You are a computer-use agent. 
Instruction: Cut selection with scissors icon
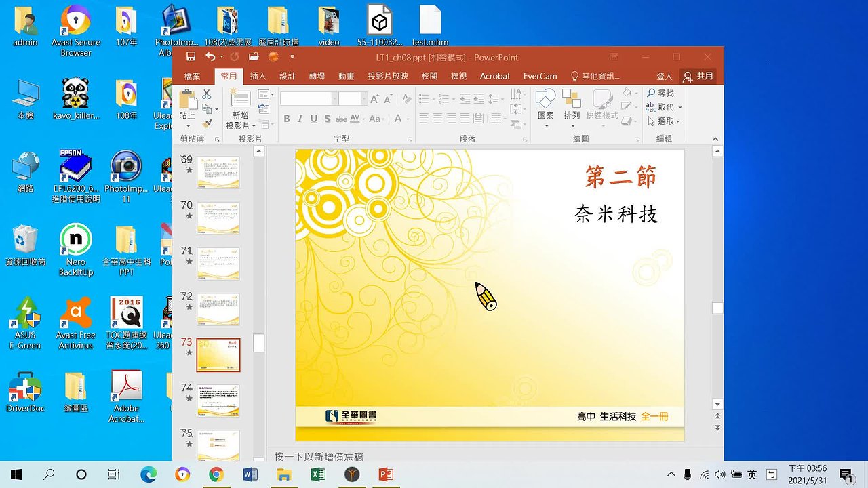[x=207, y=94]
